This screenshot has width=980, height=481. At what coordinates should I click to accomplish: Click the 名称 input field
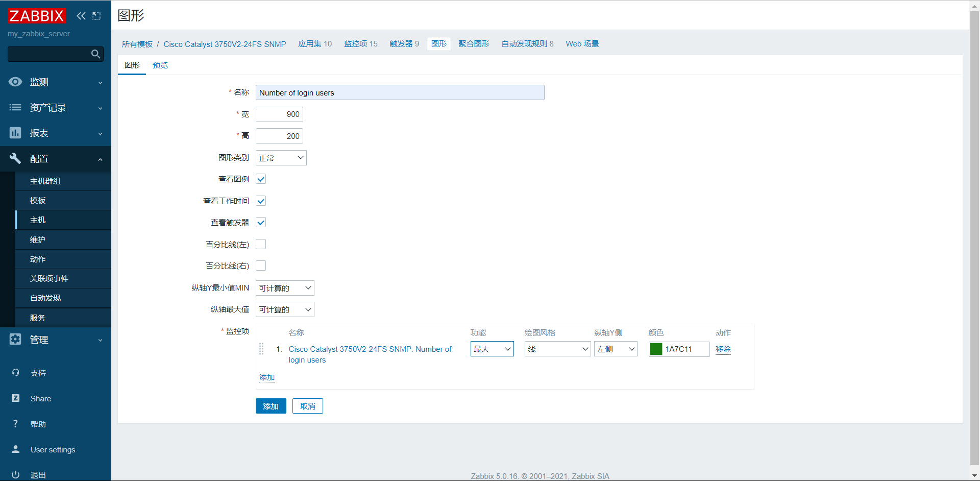point(400,92)
